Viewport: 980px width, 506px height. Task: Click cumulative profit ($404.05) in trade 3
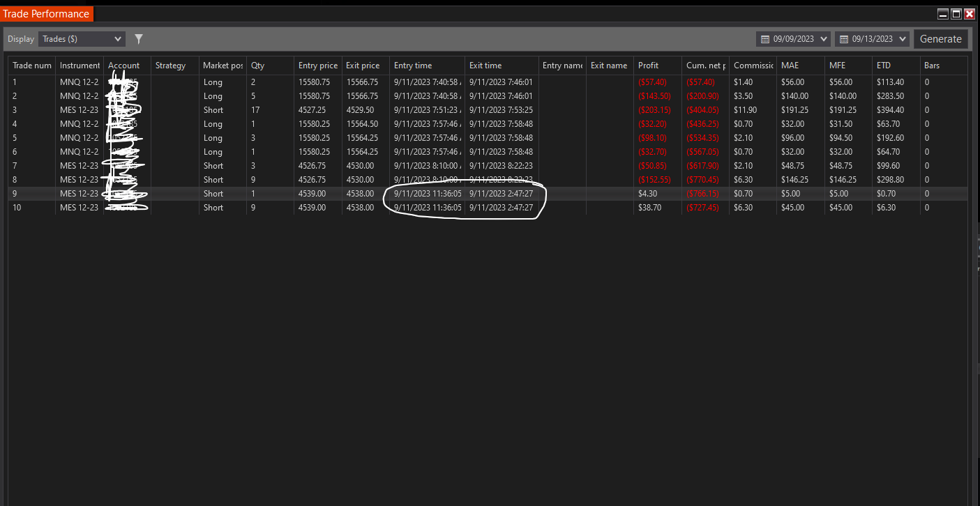(702, 110)
